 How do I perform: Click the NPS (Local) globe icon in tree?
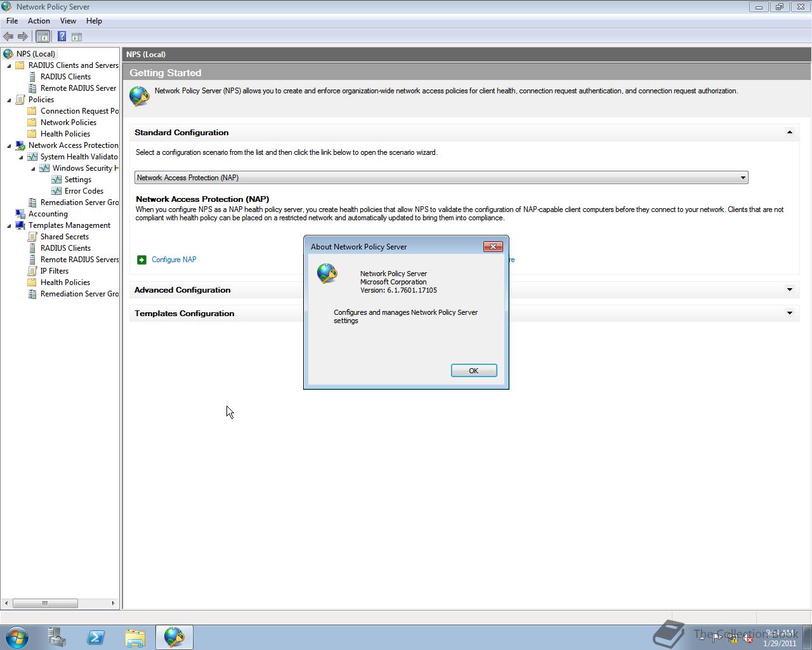(8, 54)
